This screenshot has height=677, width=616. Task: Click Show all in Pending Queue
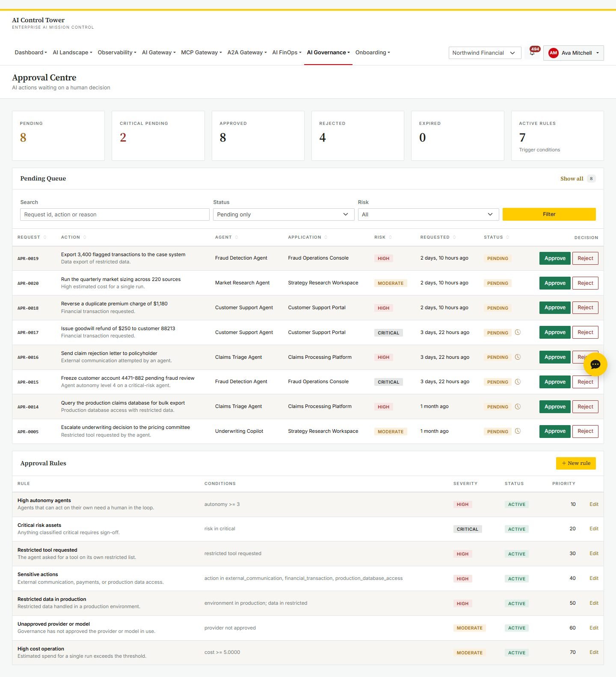tap(572, 179)
